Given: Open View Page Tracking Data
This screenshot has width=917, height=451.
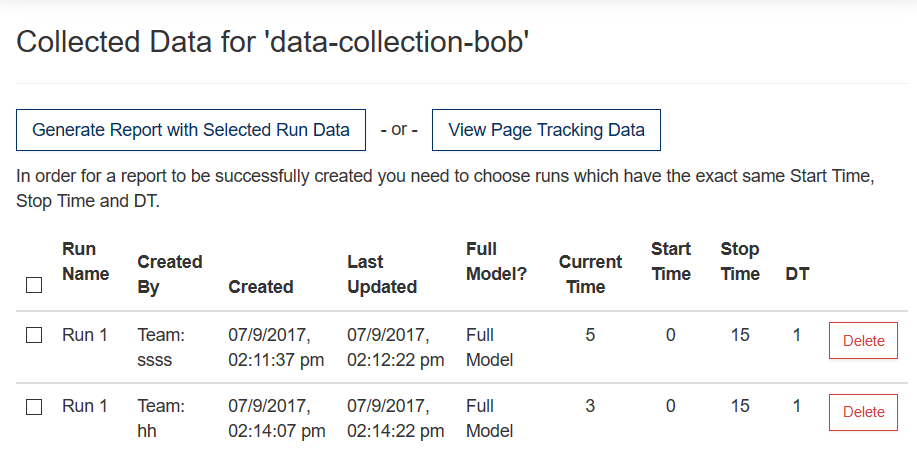Looking at the screenshot, I should (546, 130).
